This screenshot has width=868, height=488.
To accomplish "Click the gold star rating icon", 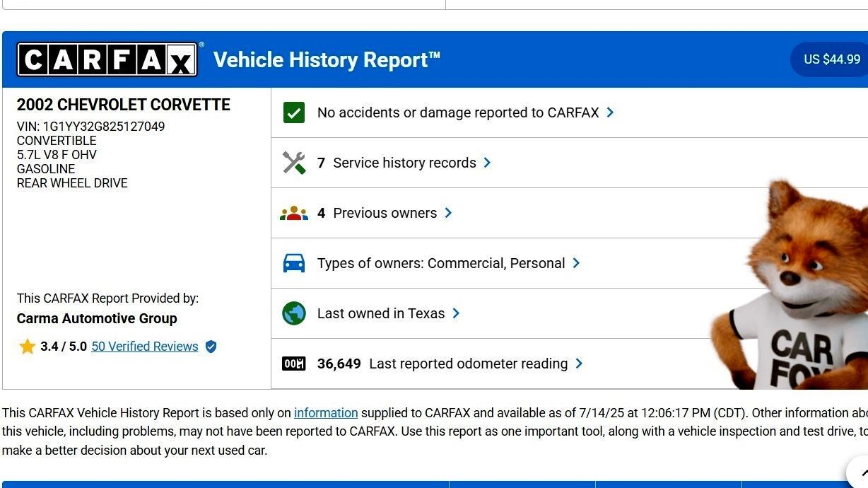I will [x=27, y=347].
